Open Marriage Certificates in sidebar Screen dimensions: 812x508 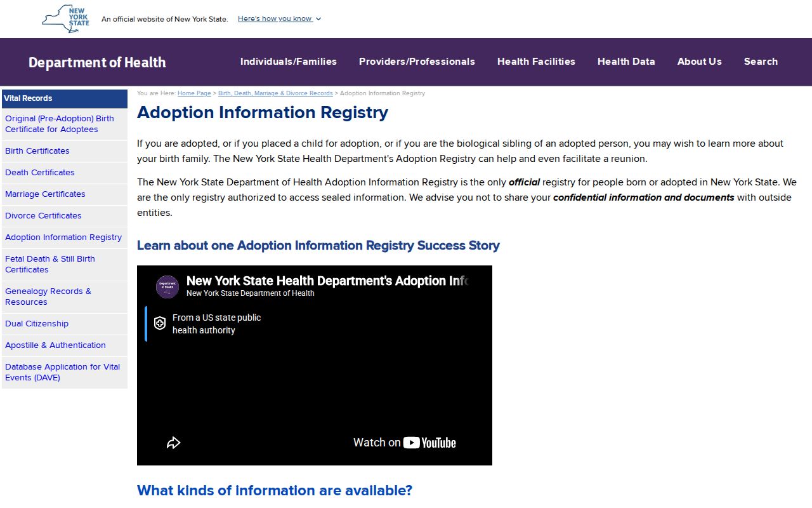coord(65,194)
